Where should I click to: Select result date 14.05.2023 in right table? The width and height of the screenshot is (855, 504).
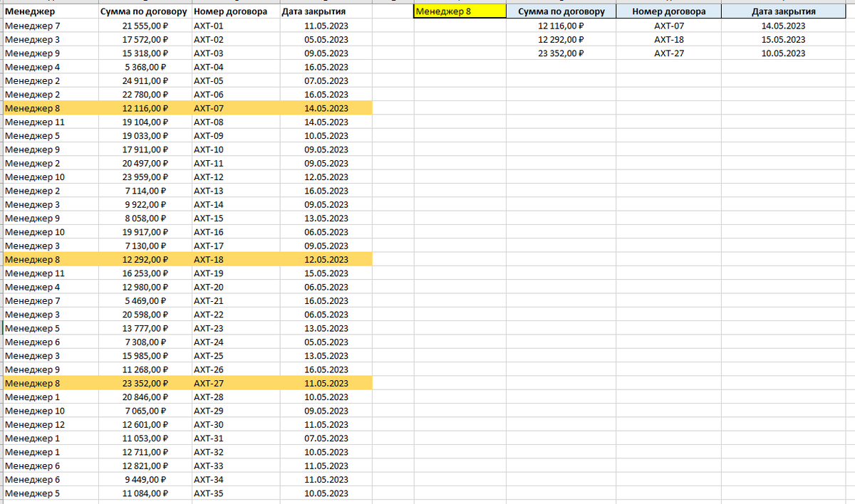coord(784,26)
